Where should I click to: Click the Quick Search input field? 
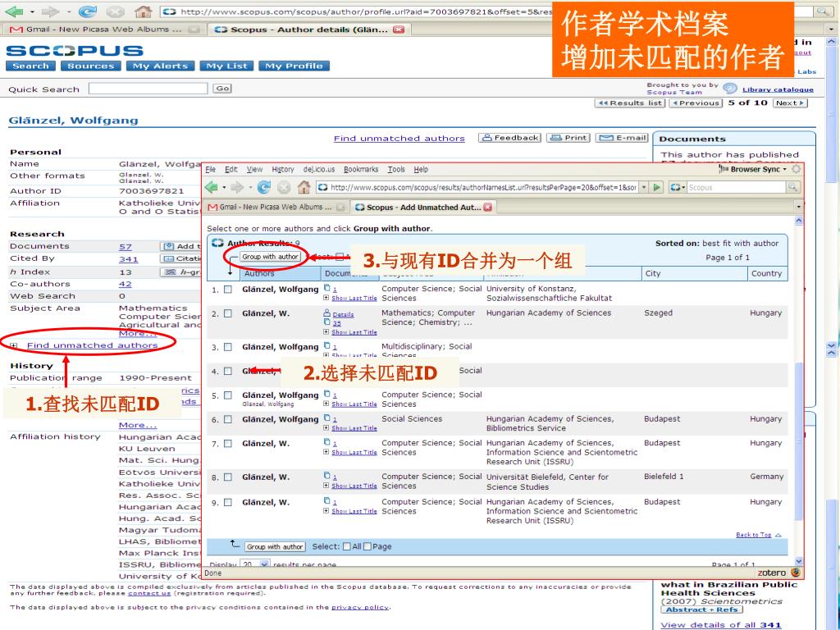coord(148,89)
